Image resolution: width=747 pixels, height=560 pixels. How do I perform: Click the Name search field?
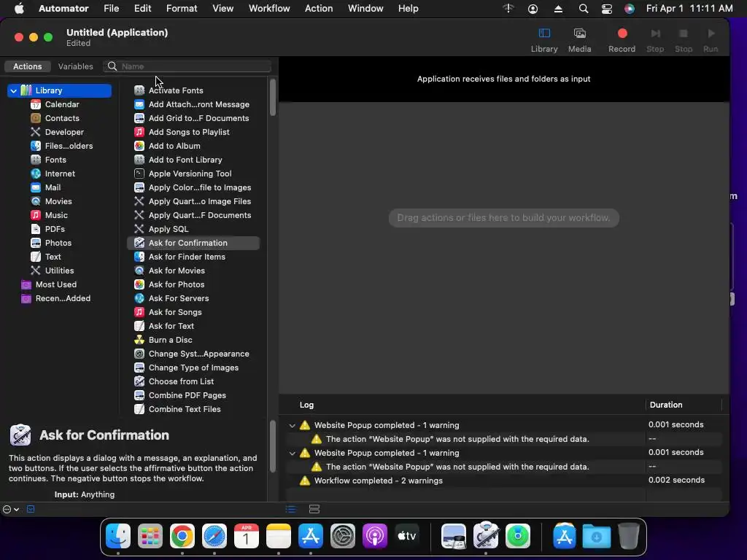(187, 66)
